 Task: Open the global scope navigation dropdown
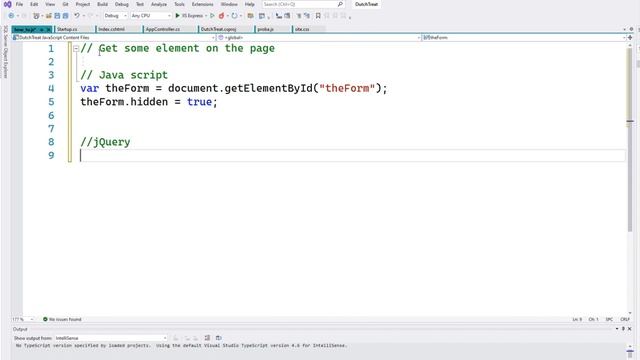point(319,37)
